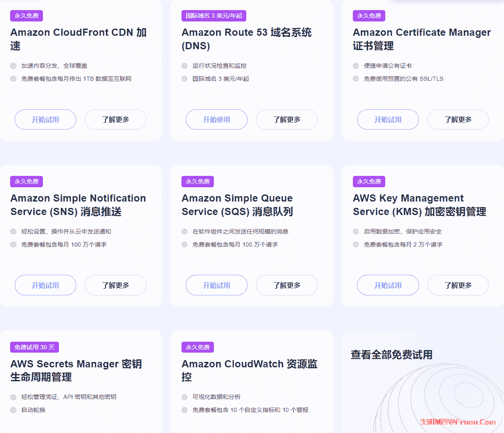Click check icon beside 启用数据加密，保护应用安全
Image resolution: width=504 pixels, height=433 pixels.
click(x=356, y=231)
